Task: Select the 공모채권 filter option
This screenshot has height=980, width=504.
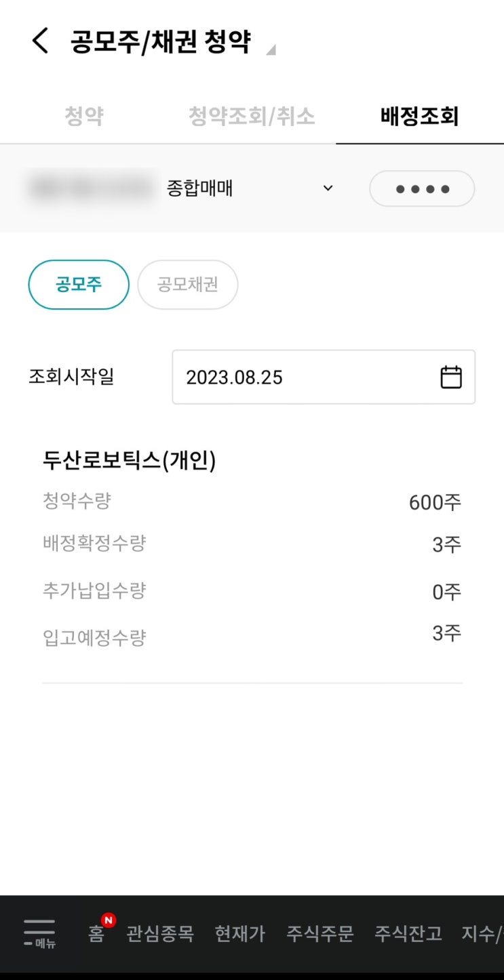Action: click(188, 285)
